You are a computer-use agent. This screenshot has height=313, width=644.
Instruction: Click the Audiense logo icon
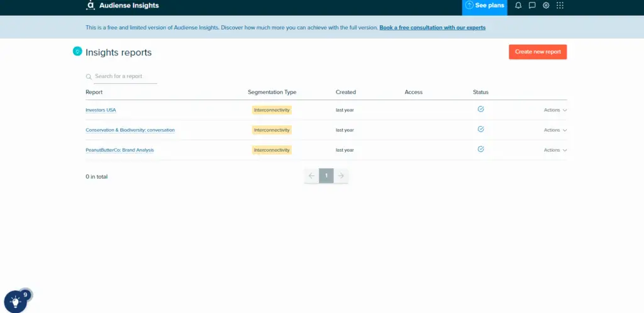[91, 5]
